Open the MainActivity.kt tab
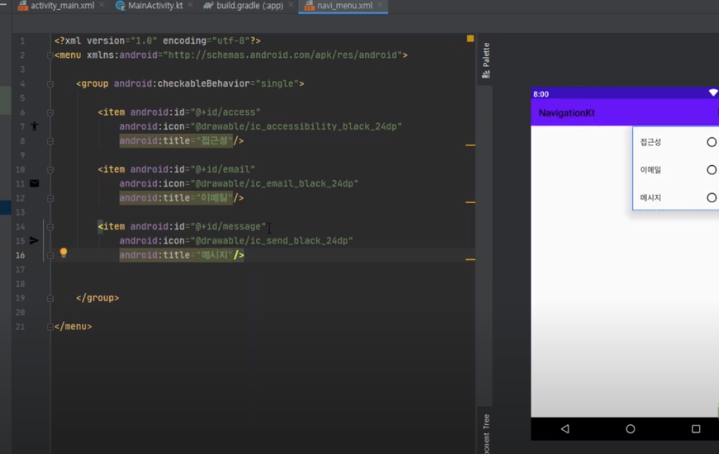The image size is (719, 454). click(x=149, y=6)
